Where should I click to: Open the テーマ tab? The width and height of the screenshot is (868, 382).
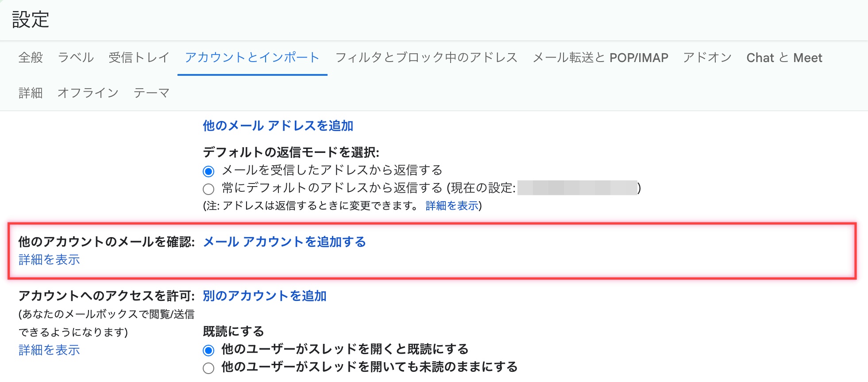(x=151, y=93)
